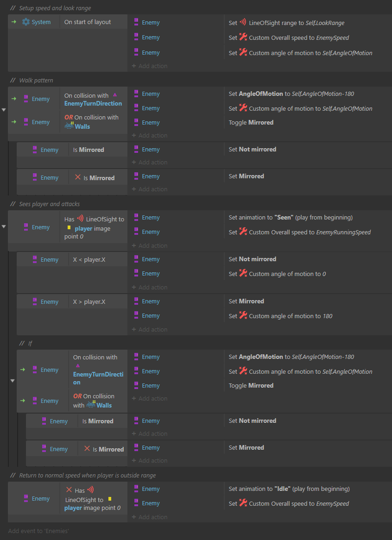Screen dimensions: 392x540
Task: Collapse the nested collision event under If comment
Action: 13,381
